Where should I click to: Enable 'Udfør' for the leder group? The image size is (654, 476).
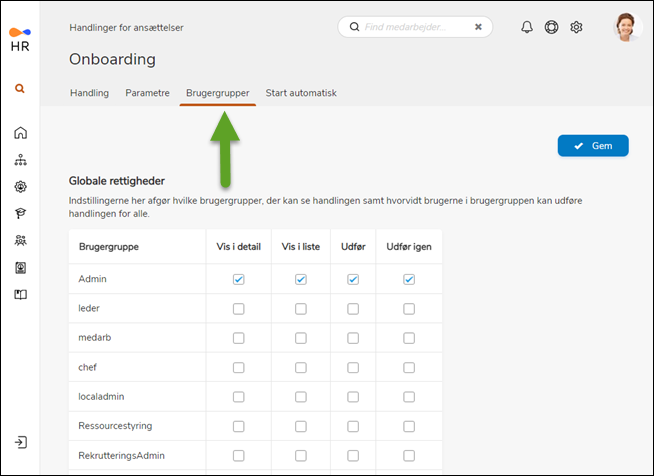pyautogui.click(x=353, y=309)
